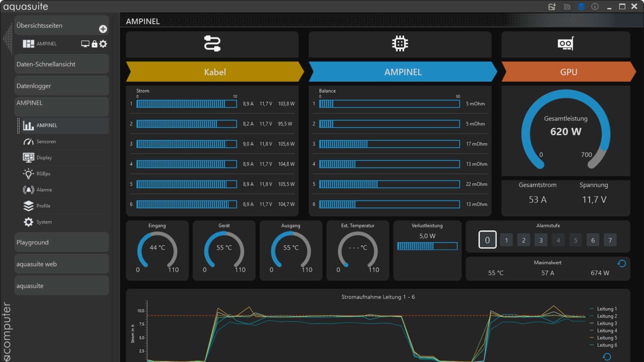644x362 pixels.
Task: Reset the Maximalwert values with refresh icon
Action: [x=622, y=264]
